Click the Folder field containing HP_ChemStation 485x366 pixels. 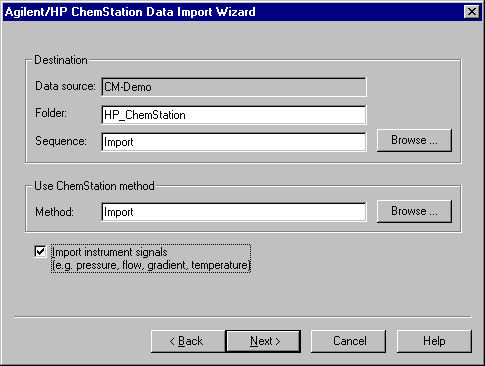pyautogui.click(x=234, y=115)
